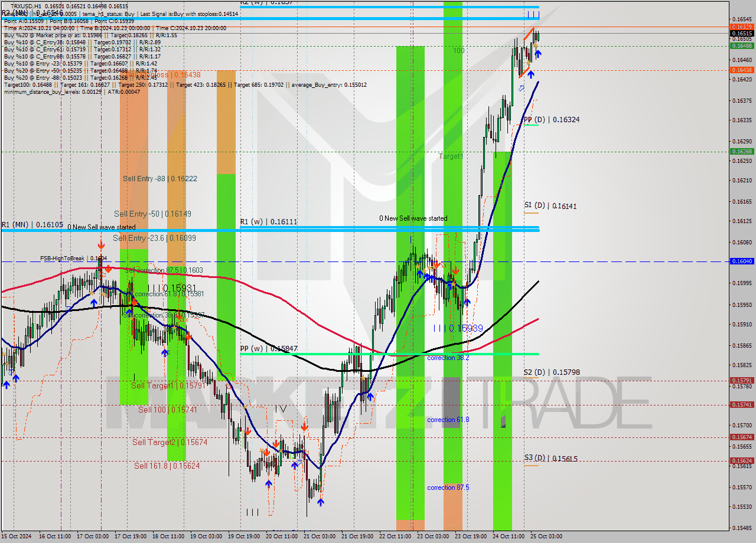Click the '23 Oct 19:00' time axis label
Screen dimensions: 756x543
click(471, 537)
